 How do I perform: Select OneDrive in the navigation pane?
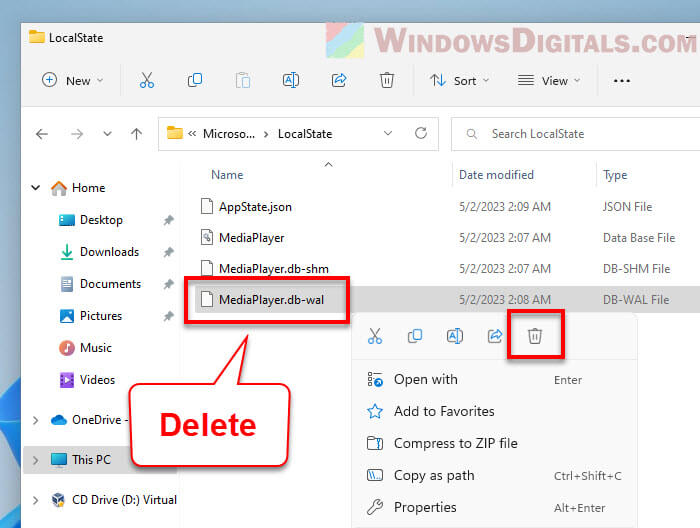pyautogui.click(x=97, y=420)
